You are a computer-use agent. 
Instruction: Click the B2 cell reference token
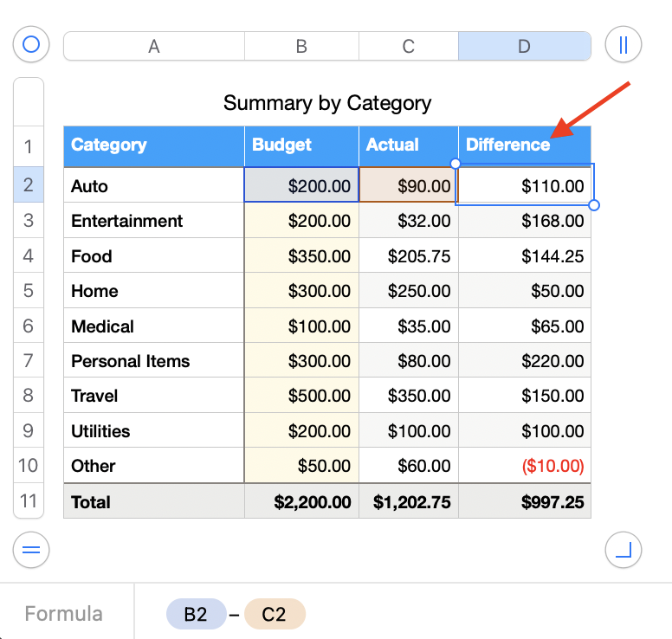[196, 615]
